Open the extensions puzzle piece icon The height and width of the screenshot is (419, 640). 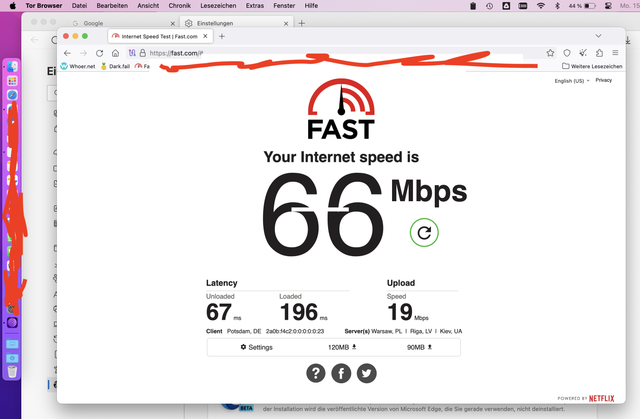(599, 53)
